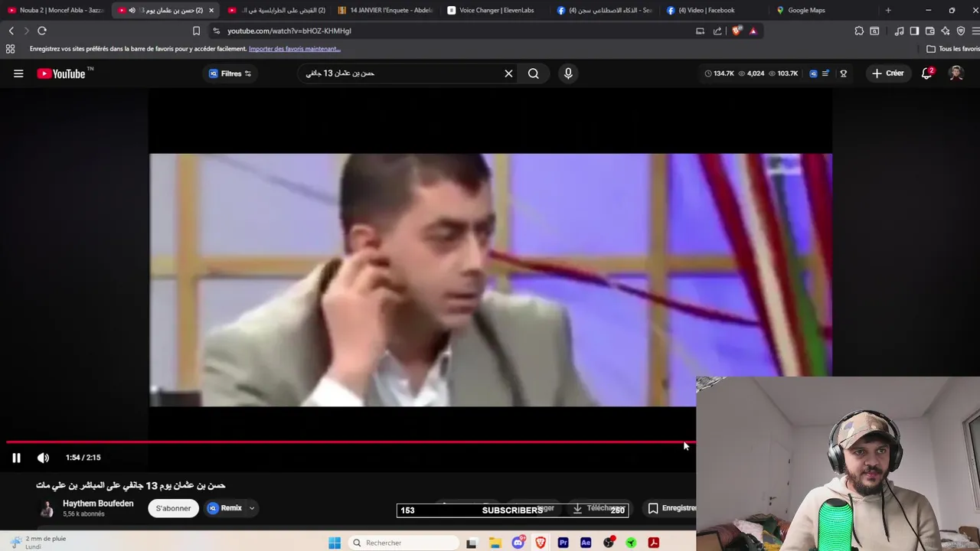Open the Brave Wallet icon
Screen dimensions: 980x551
929,31
